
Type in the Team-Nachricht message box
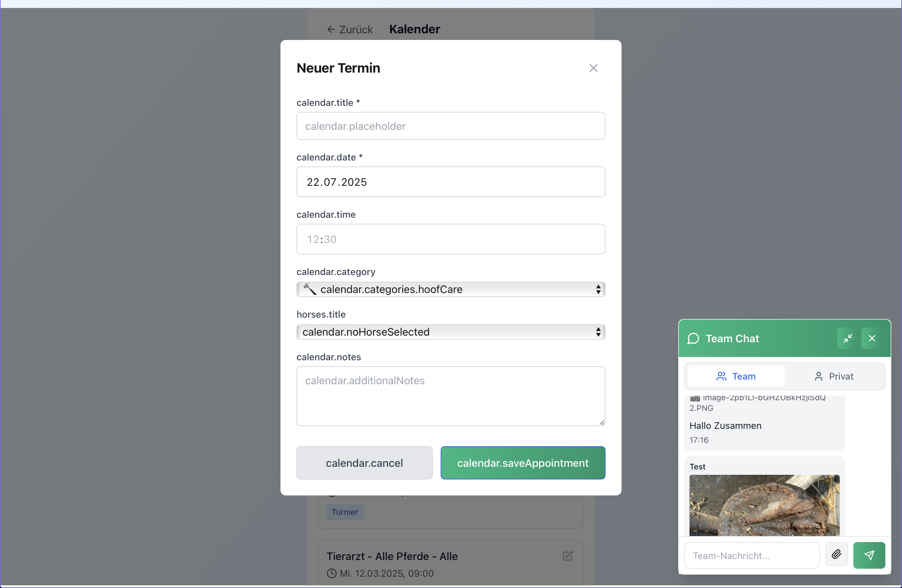point(751,555)
